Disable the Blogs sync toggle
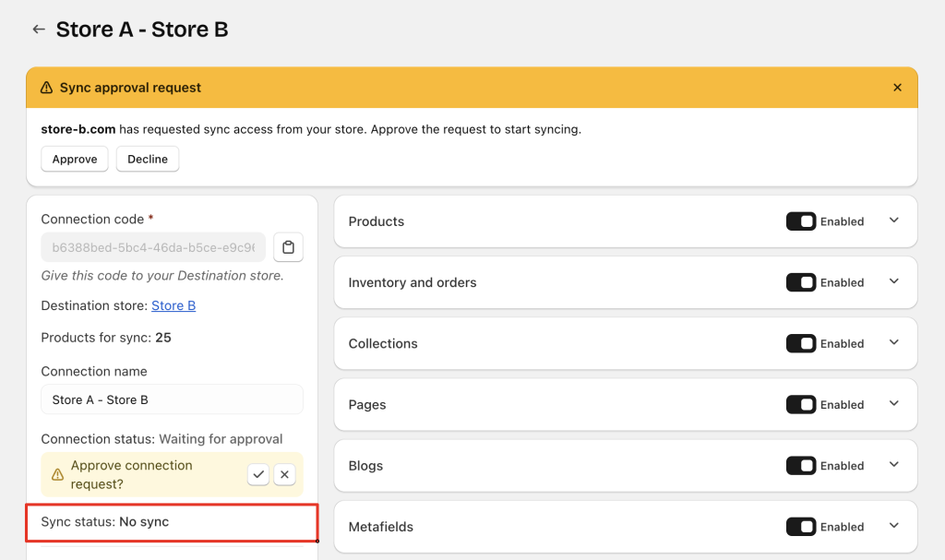The height and width of the screenshot is (560, 945). [x=800, y=466]
